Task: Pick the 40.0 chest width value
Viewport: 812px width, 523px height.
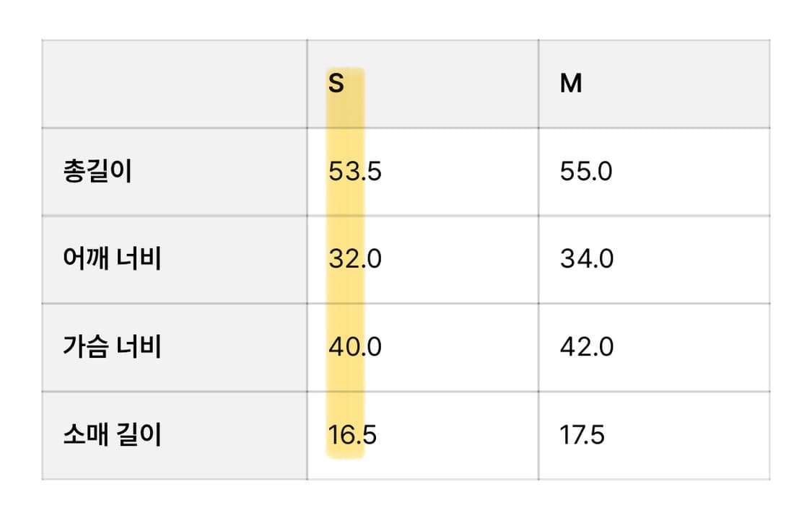Action: [355, 348]
